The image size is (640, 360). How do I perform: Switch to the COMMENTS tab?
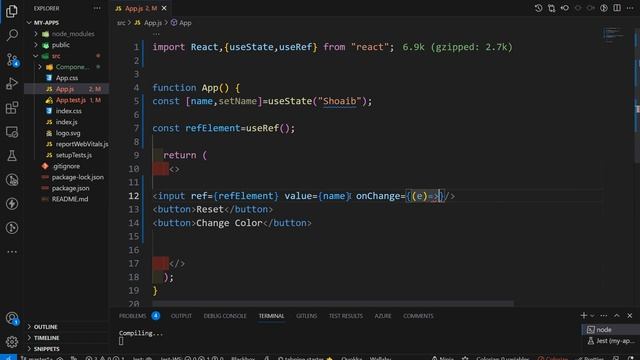coord(418,316)
